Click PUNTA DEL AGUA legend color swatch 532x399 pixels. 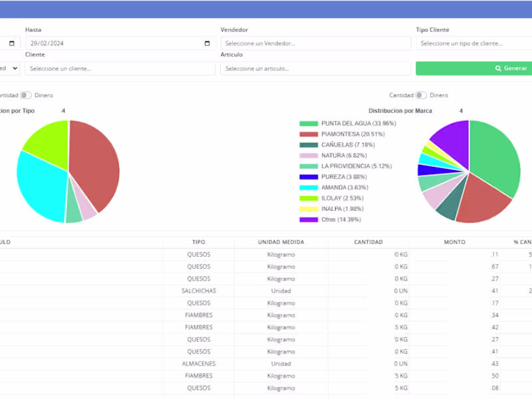pyautogui.click(x=309, y=124)
